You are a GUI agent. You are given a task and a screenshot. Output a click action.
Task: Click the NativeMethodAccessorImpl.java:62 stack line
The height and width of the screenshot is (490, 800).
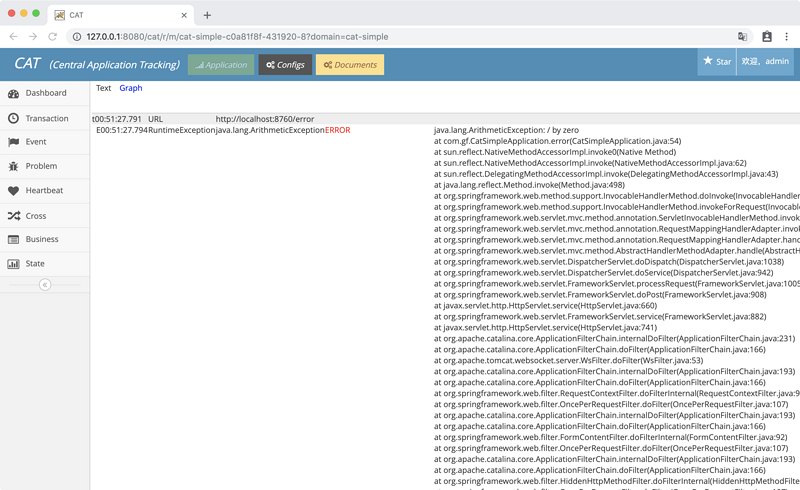click(x=590, y=163)
